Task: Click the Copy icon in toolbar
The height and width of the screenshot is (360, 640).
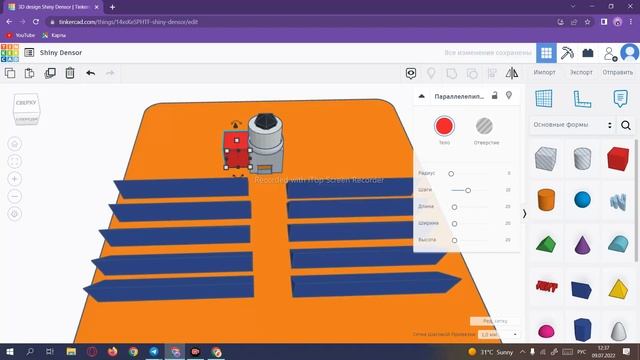Action: pyautogui.click(x=10, y=73)
